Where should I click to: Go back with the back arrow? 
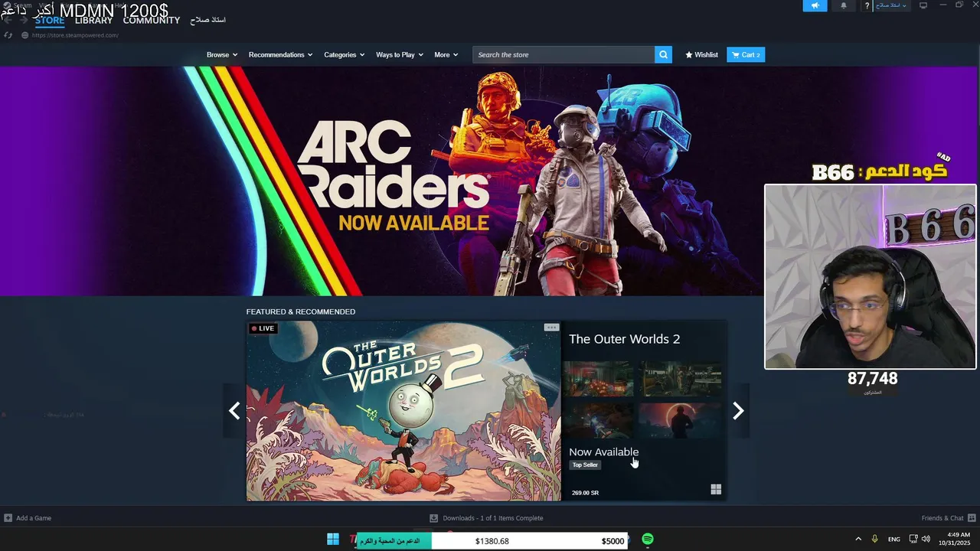(8, 20)
